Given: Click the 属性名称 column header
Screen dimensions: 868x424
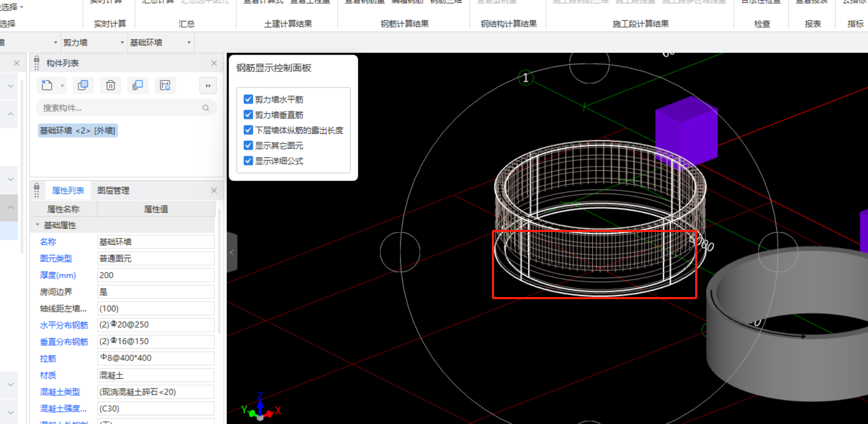Looking at the screenshot, I should click(63, 209).
